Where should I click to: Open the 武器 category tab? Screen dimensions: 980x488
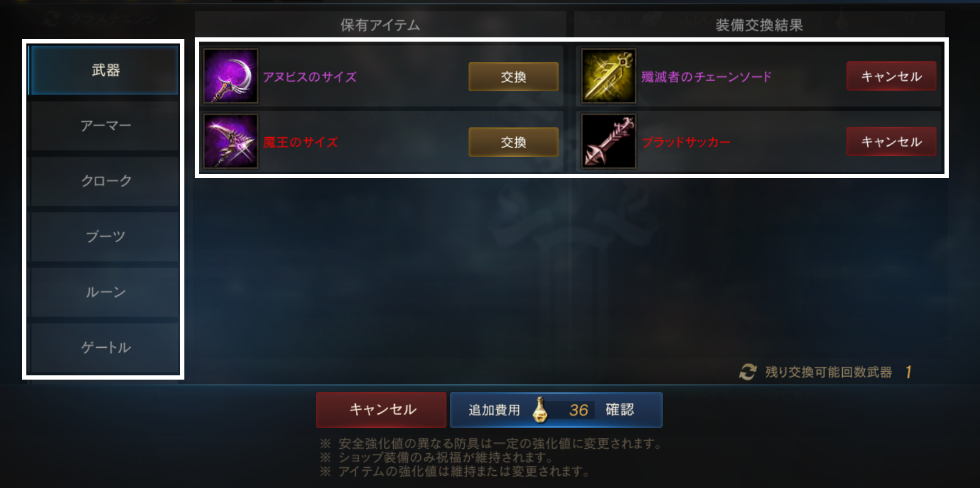click(x=105, y=70)
